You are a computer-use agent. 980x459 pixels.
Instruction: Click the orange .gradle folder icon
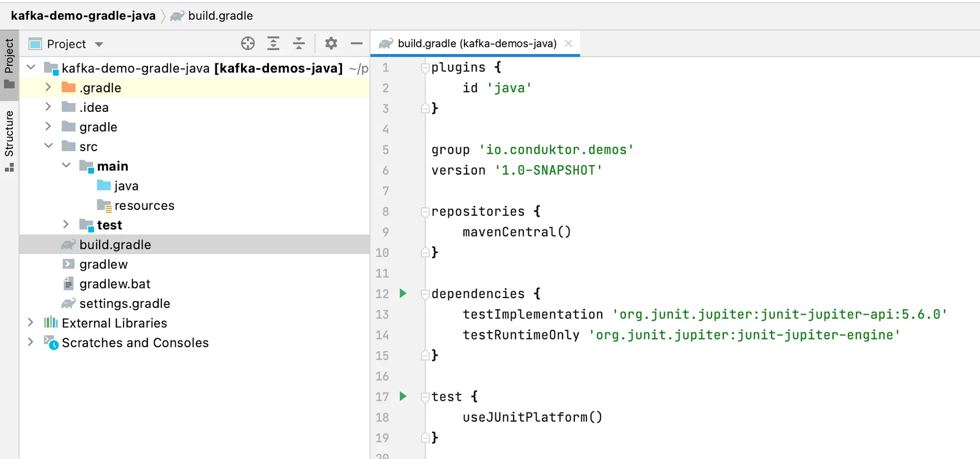click(68, 87)
